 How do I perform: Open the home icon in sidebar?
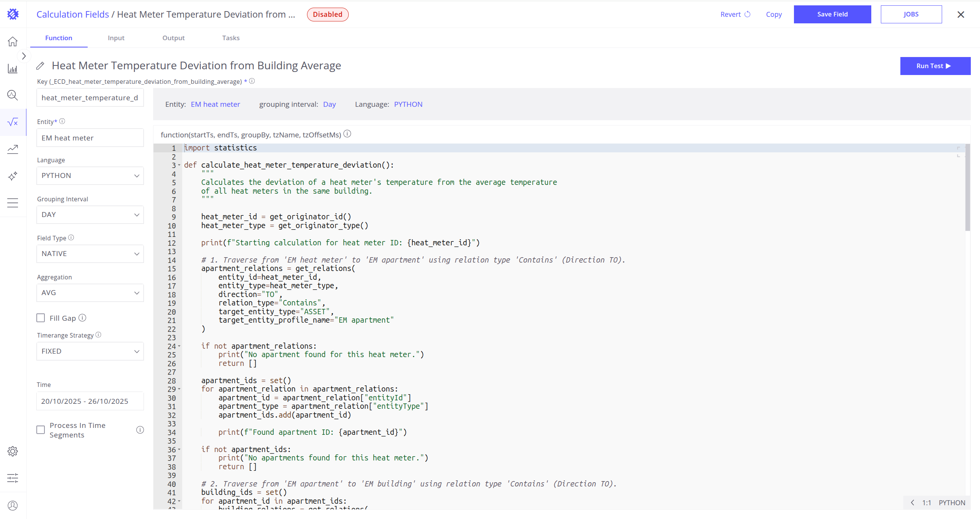(x=13, y=41)
